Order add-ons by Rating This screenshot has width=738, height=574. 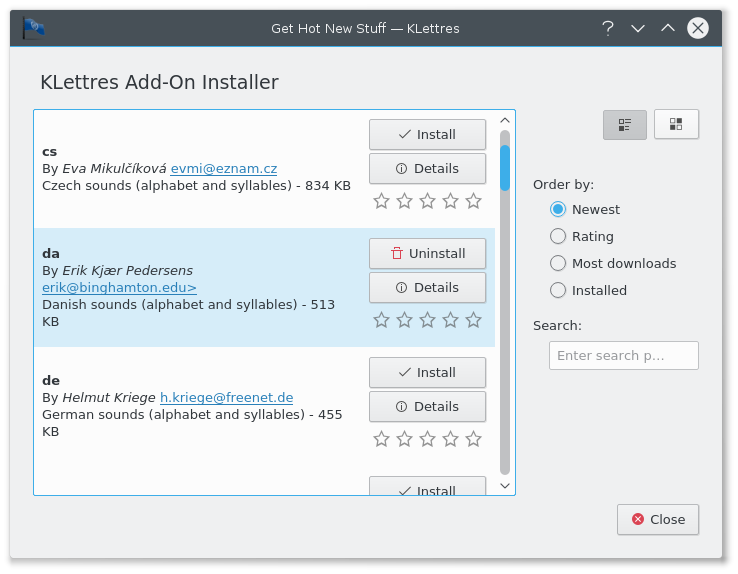tap(582, 236)
